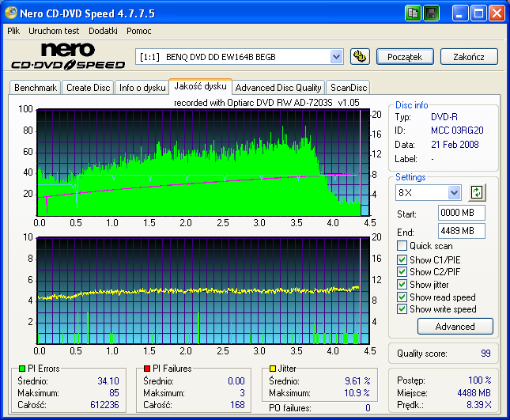Click the recorded with Optiarc chart caption
The height and width of the screenshot is (420, 510).
[266, 103]
